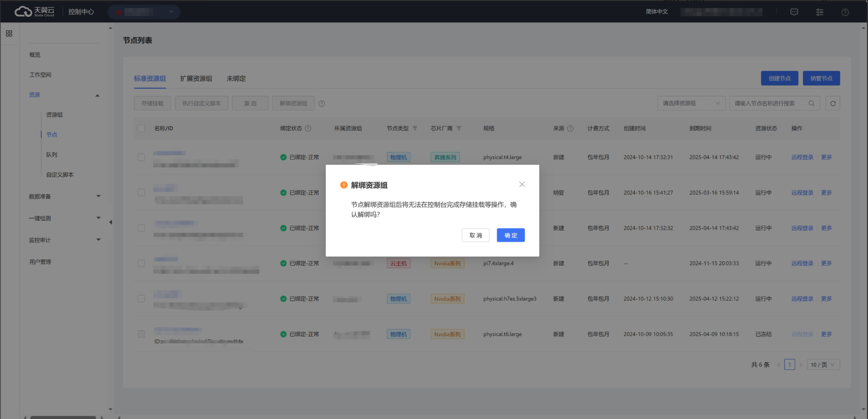
Task: Click the refresh icon button
Action: click(833, 103)
